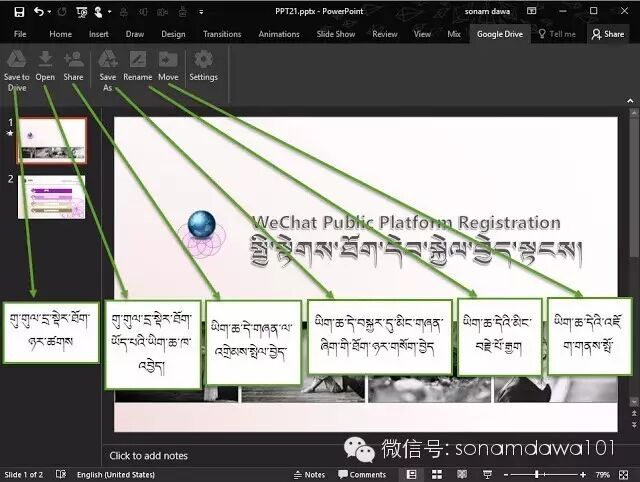Start Slide Show from status bar

tap(487, 474)
